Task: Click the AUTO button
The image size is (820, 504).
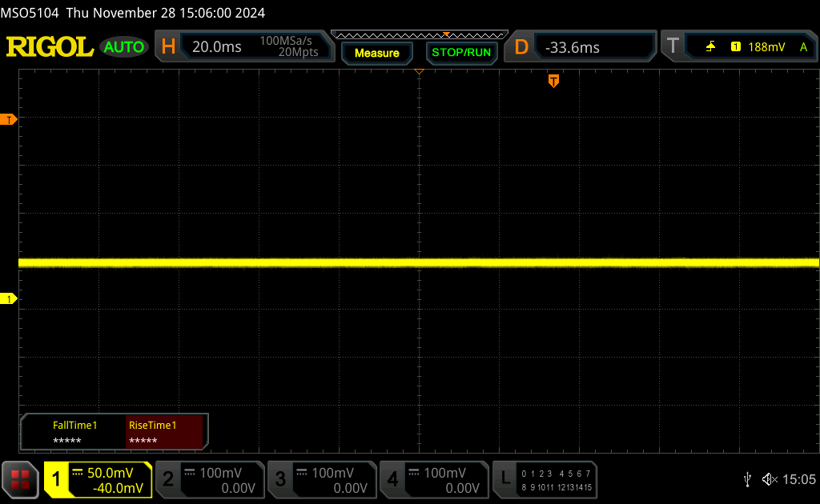Action: [124, 47]
